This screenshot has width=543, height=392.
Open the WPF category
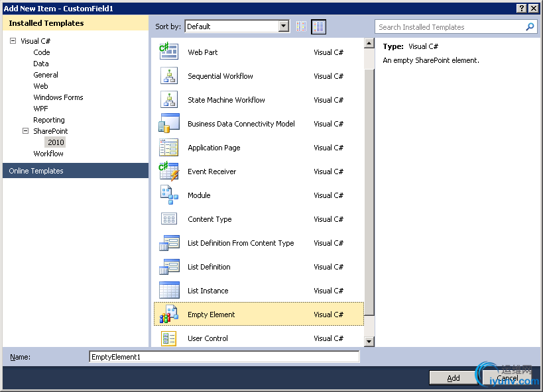click(x=40, y=109)
